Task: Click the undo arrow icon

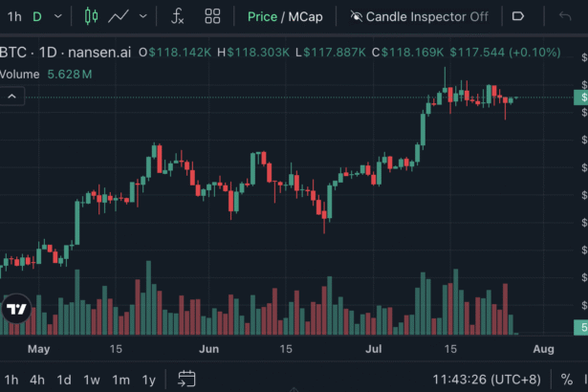Action: coord(565,16)
